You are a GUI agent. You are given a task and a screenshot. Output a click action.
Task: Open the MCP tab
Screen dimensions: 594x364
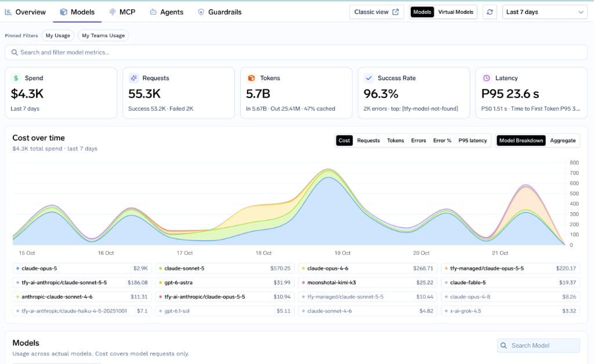pos(122,12)
